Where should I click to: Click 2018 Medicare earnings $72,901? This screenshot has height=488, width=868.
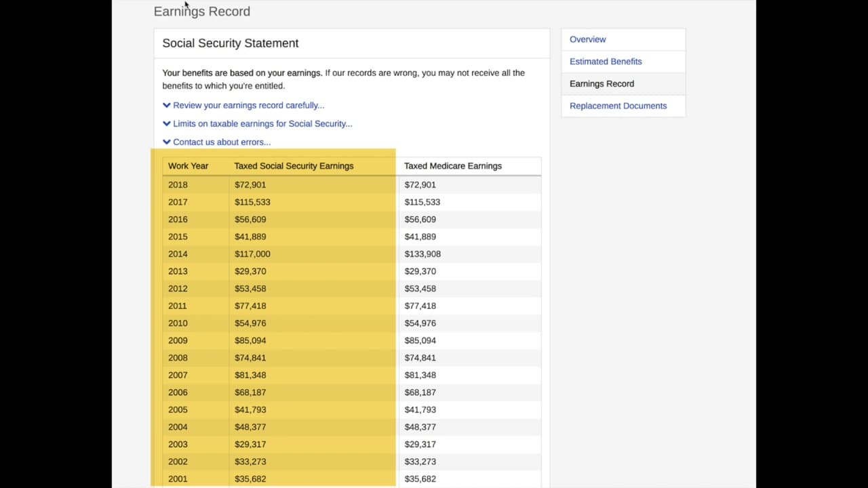(420, 184)
